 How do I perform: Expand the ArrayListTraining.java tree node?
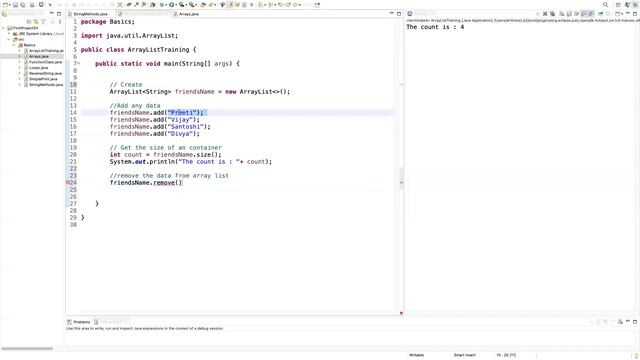pos(20,51)
